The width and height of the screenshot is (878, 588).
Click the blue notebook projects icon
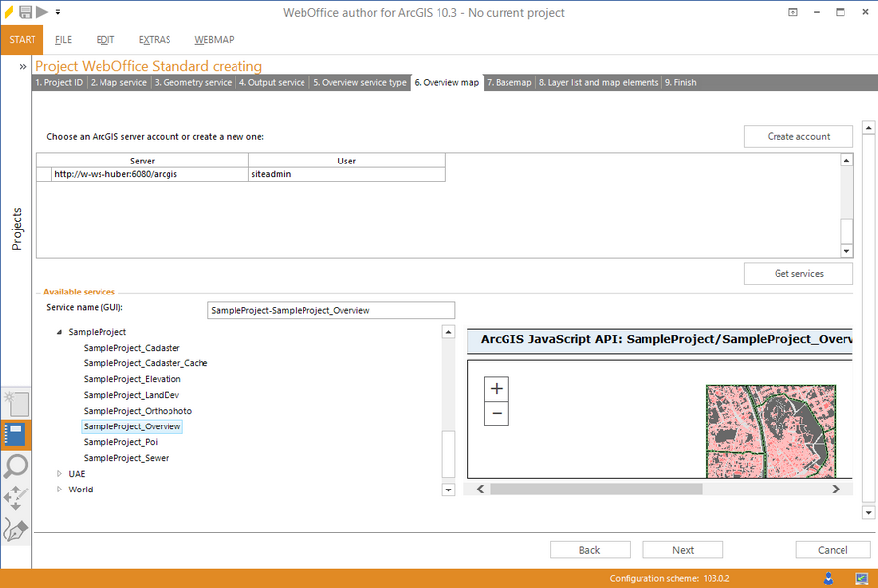(x=16, y=434)
